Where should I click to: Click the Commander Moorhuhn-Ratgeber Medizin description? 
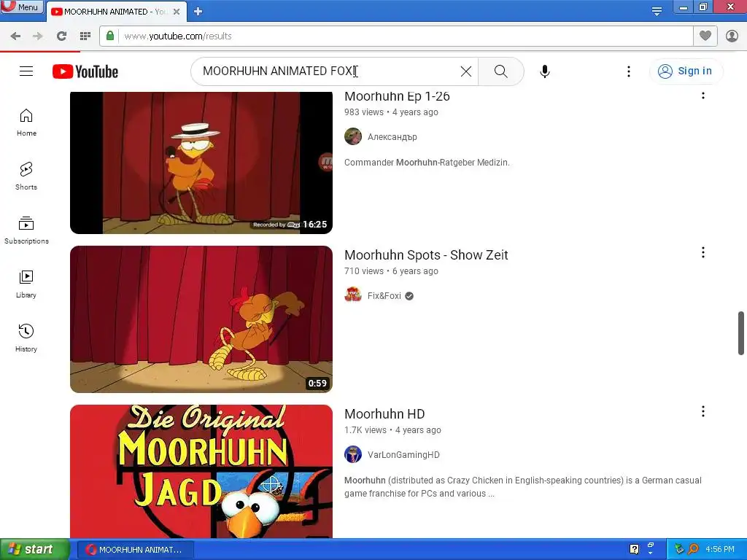(427, 163)
